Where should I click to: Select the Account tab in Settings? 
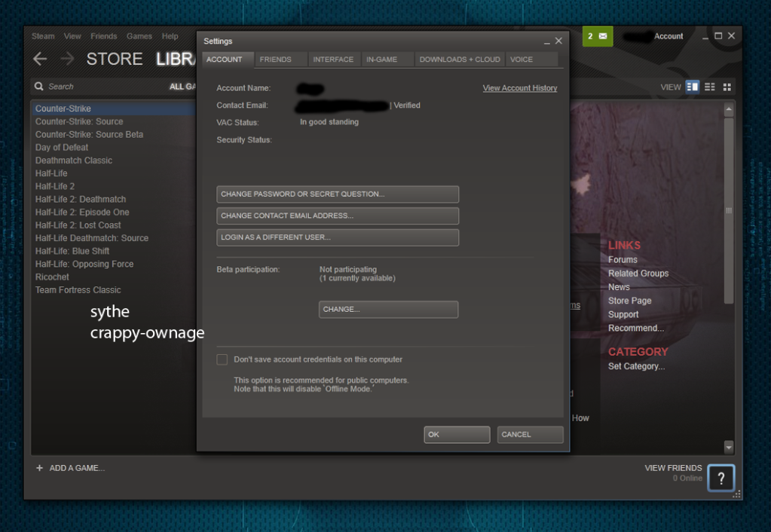pyautogui.click(x=228, y=60)
